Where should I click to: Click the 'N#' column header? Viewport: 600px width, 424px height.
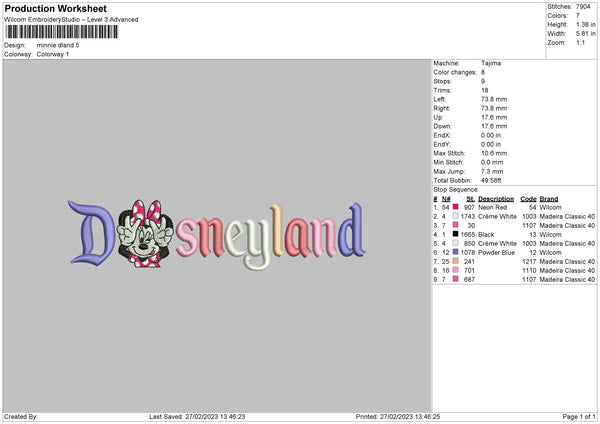coord(446,199)
